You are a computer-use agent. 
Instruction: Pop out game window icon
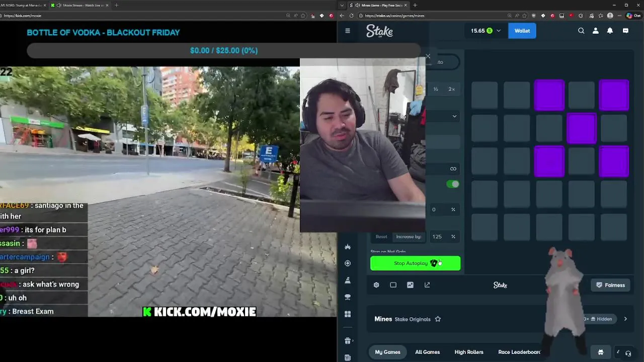pos(427,285)
